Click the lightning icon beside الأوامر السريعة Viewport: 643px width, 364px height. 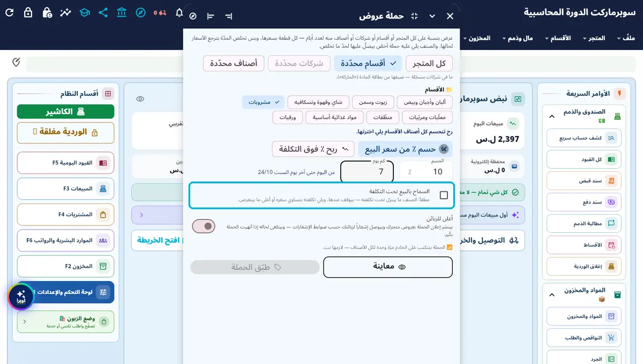coord(620,94)
